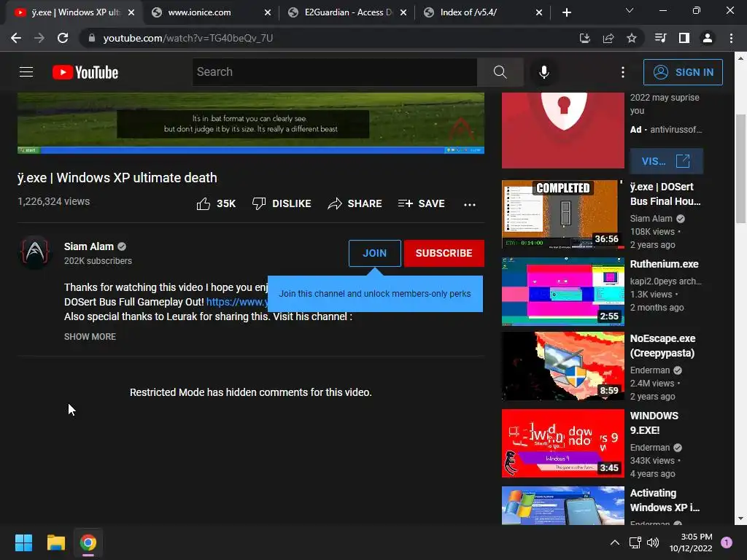This screenshot has width=747, height=560.
Task: Close the Index of /v5.4/ tab
Action: tap(539, 13)
